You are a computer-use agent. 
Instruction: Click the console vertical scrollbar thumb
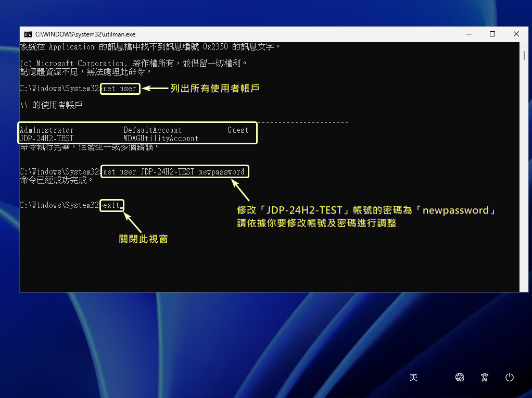pyautogui.click(x=525, y=56)
